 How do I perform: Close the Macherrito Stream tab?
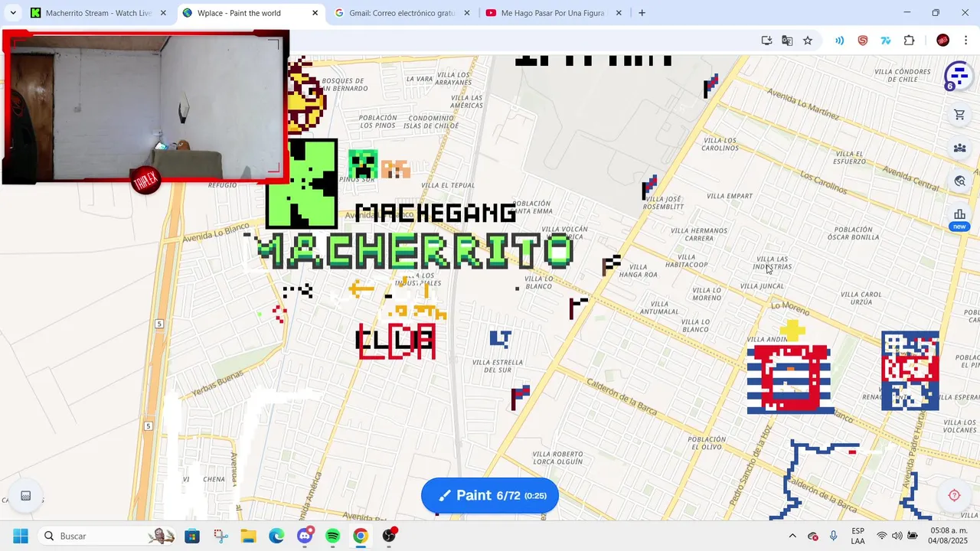pos(163,13)
